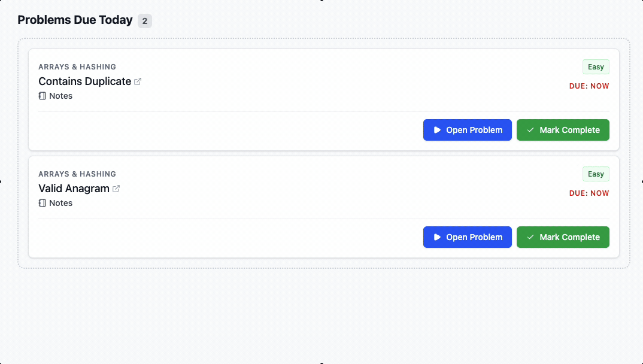The image size is (643, 364).
Task: Click the Problems Due Today heading
Action: [75, 20]
